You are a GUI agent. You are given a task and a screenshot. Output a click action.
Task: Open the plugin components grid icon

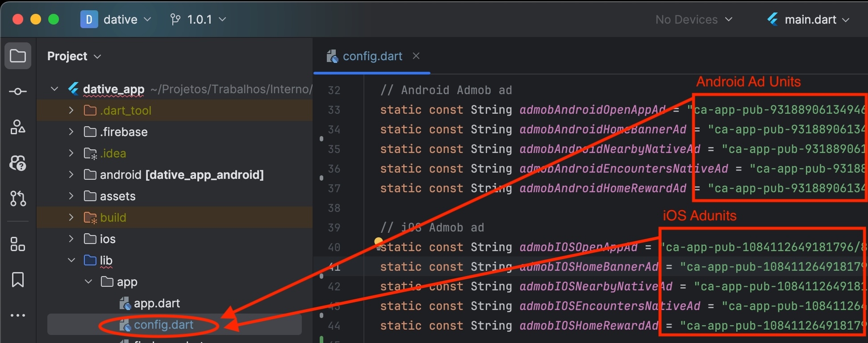point(18,244)
